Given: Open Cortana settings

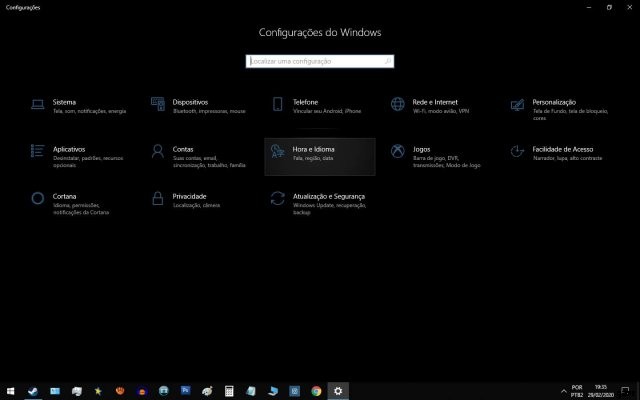Looking at the screenshot, I should click(64, 197).
